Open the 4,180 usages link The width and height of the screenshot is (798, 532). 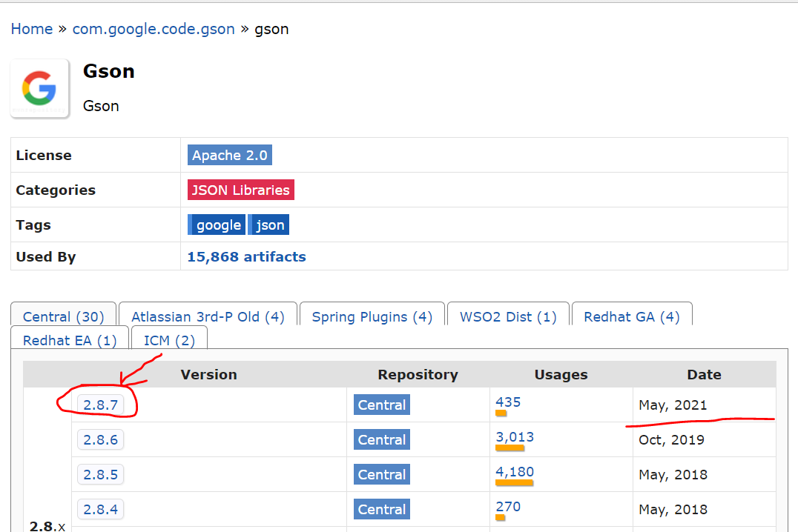(x=515, y=471)
